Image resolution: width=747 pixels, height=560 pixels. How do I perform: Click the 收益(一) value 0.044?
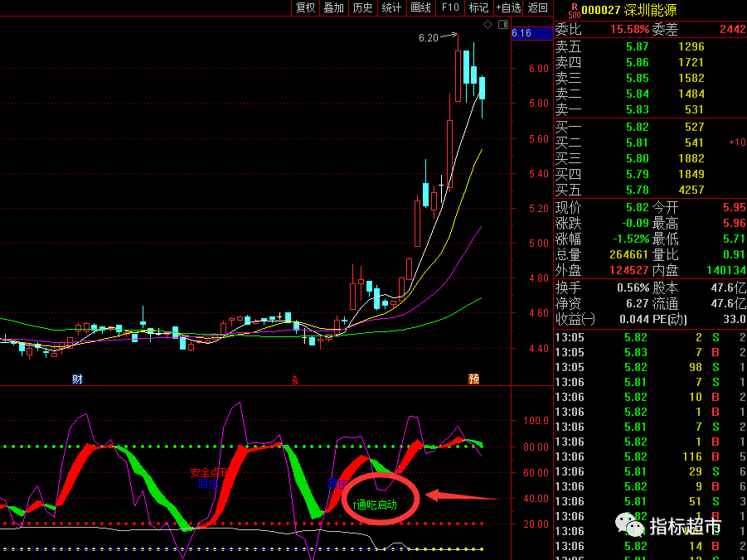634,320
